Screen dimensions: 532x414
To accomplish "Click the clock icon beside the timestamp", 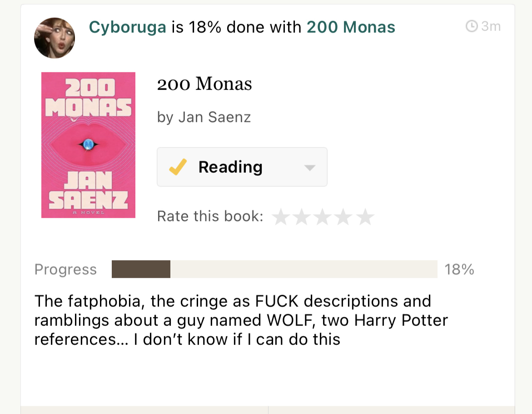I will (x=472, y=27).
